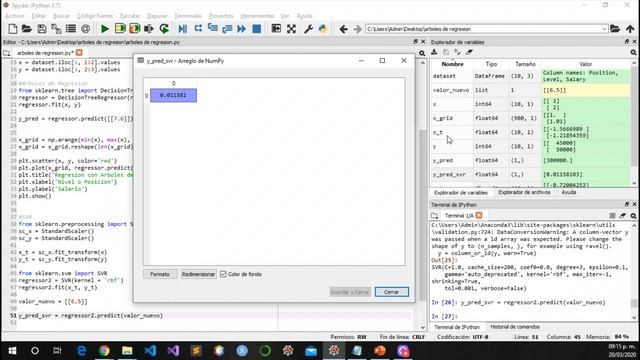
Task: Open Visual Studio Code from the taskbar
Action: pyautogui.click(x=150, y=351)
